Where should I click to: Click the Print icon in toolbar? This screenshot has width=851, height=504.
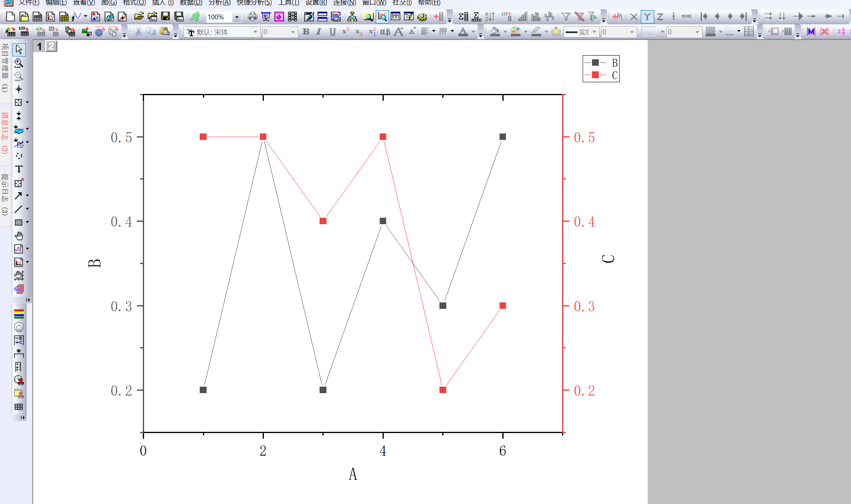click(252, 17)
